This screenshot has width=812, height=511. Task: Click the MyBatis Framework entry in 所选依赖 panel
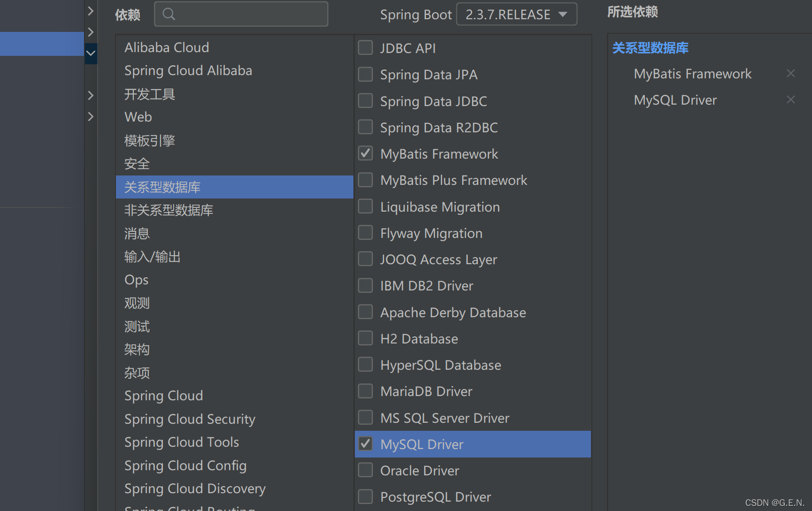[692, 74]
